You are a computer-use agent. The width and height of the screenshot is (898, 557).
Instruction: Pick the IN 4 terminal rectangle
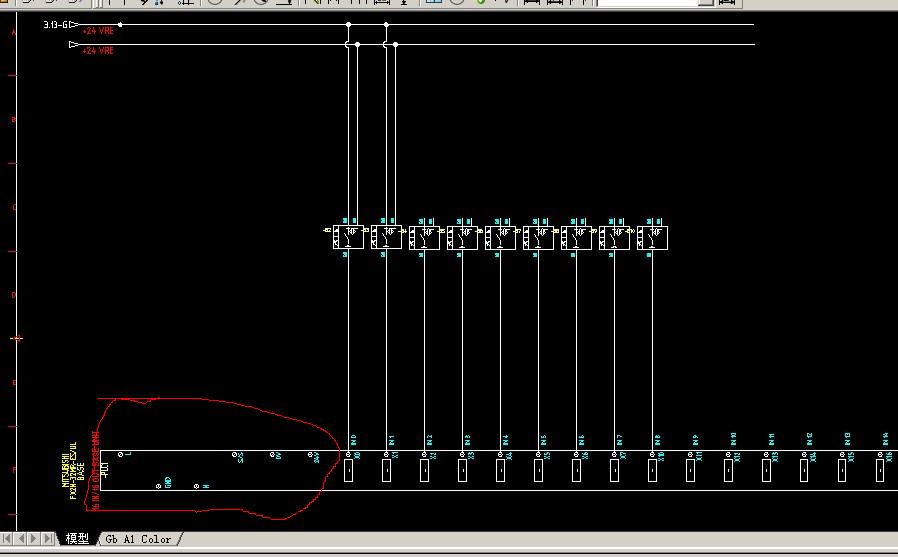(x=500, y=470)
